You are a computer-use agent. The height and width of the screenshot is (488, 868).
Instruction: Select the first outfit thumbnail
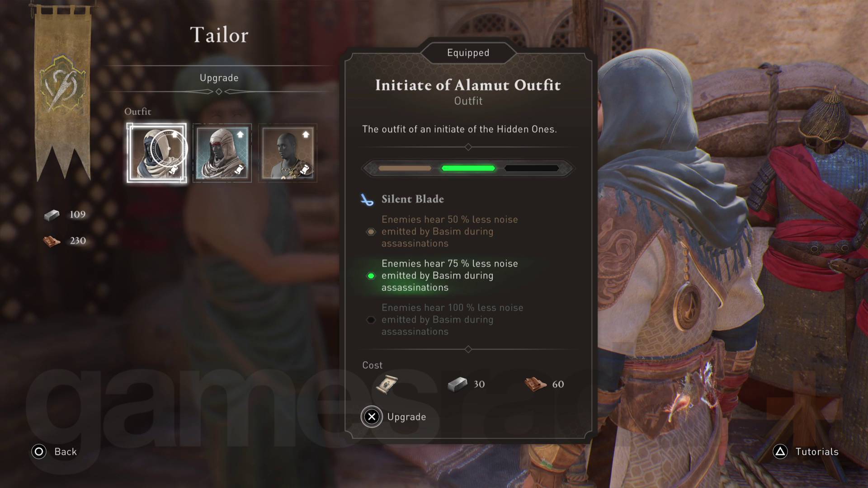[157, 152]
